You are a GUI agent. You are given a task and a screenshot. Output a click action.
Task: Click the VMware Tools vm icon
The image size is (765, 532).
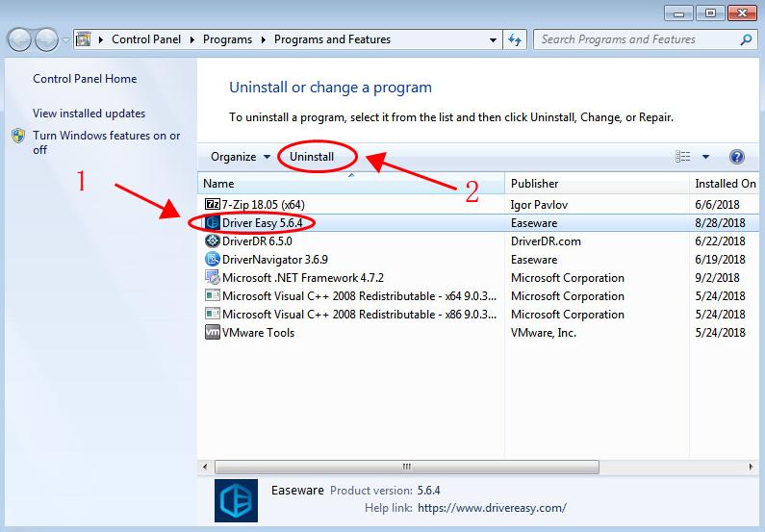click(213, 332)
